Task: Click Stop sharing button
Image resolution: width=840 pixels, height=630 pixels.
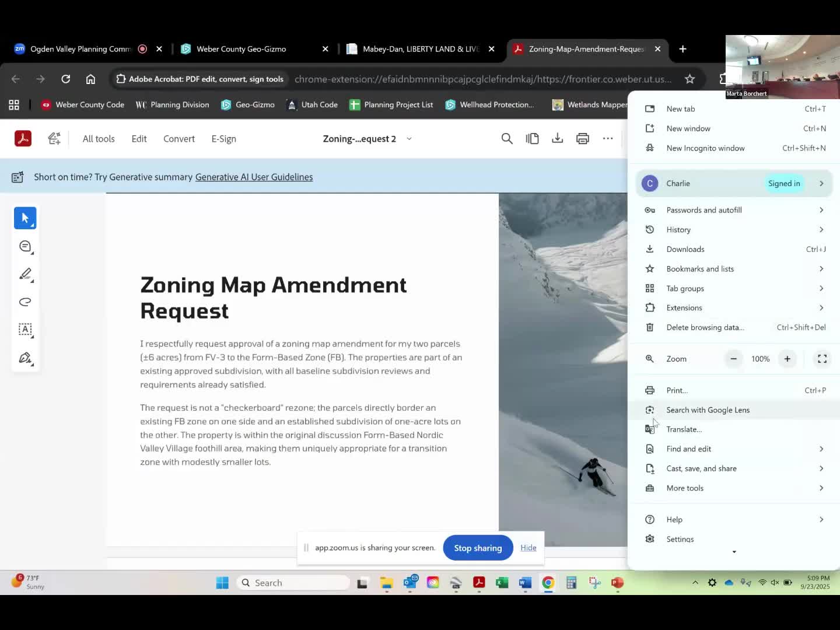Action: pos(478,548)
